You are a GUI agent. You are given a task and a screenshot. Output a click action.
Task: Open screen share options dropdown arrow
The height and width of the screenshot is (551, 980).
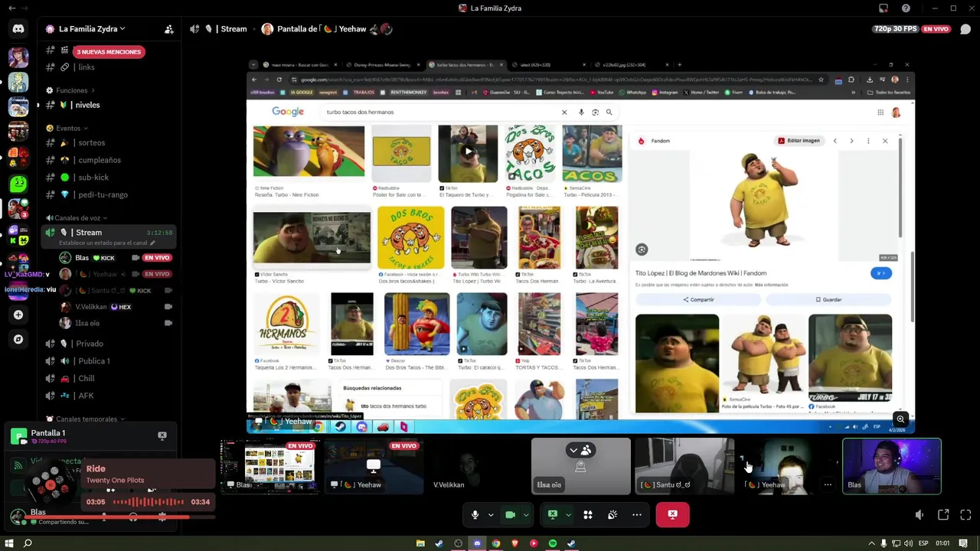(568, 515)
